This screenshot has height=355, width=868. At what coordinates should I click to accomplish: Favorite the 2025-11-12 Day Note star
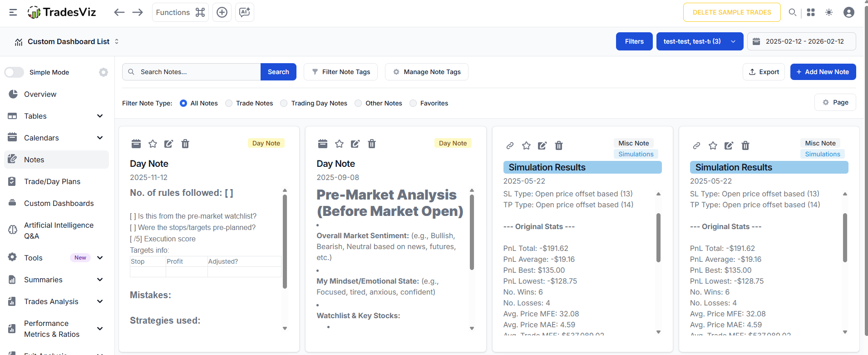coord(153,144)
